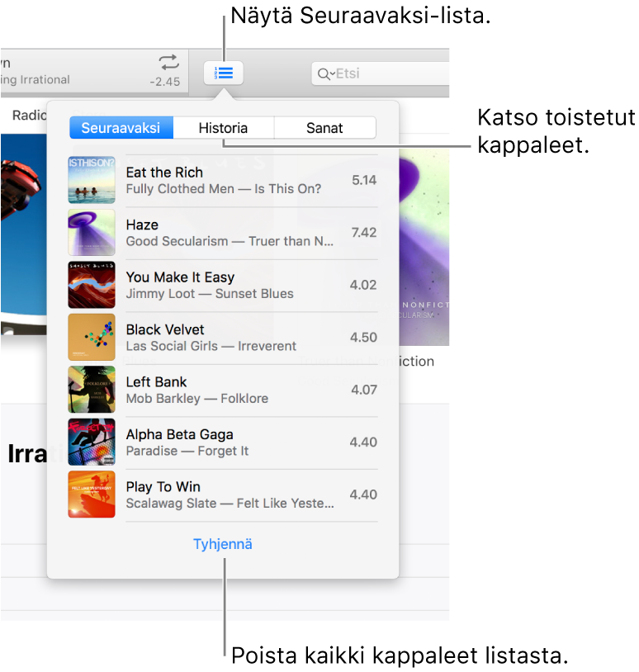Click the 7.42 duration of Haze

(x=364, y=232)
